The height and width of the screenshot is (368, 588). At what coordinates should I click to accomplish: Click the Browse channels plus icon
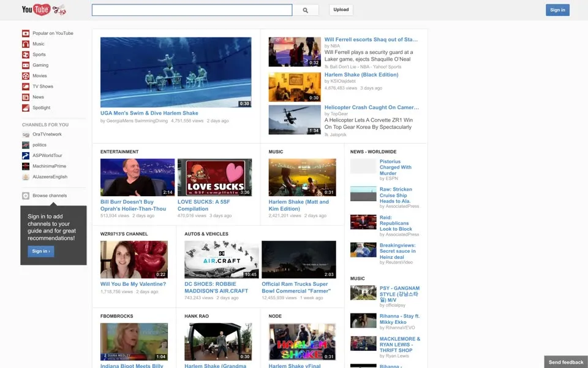(26, 196)
